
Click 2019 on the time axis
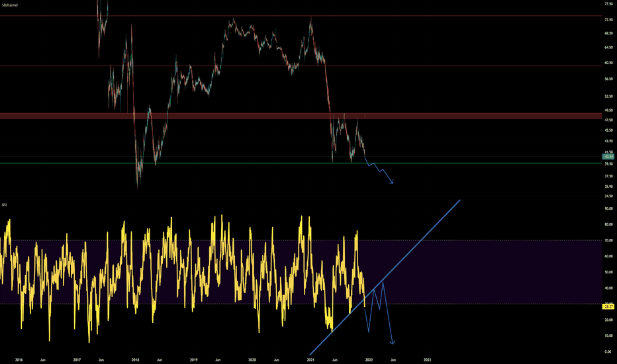tap(193, 359)
